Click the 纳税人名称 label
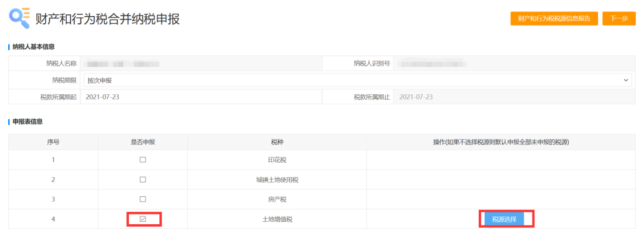The width and height of the screenshot is (644, 229). pos(62,64)
